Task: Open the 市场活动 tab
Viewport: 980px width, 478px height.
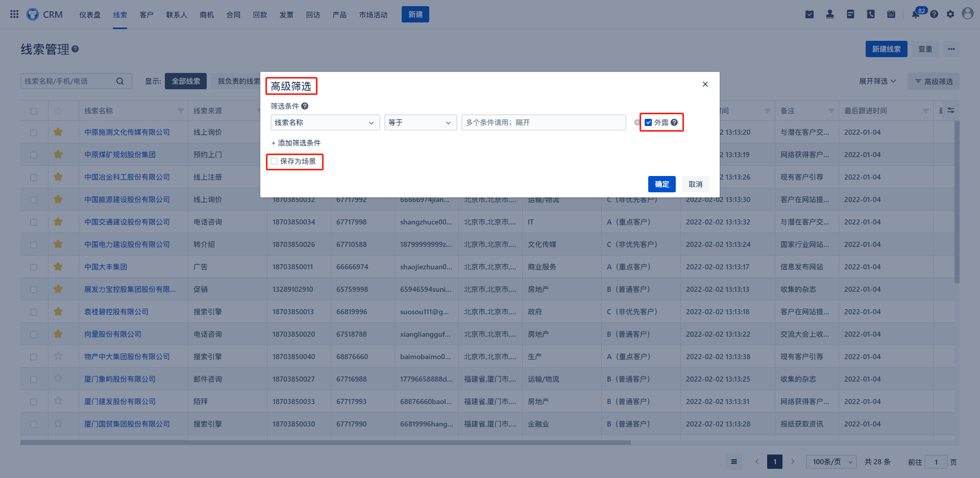Action: coord(373,15)
